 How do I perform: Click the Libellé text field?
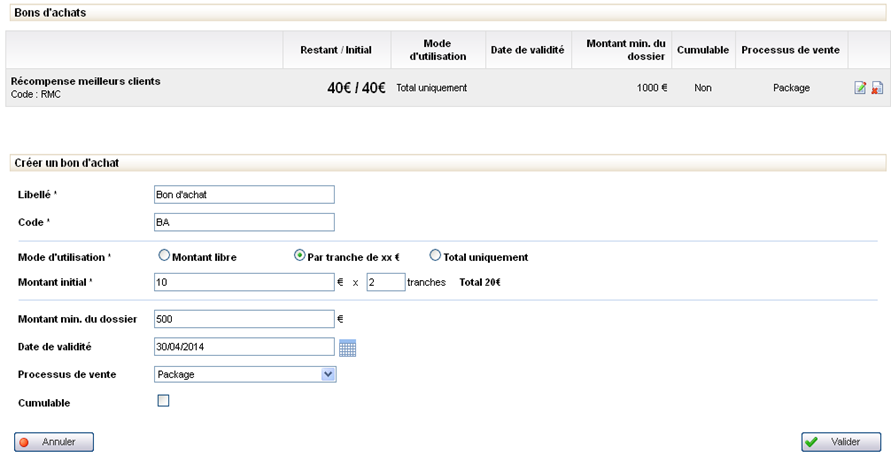[244, 194]
